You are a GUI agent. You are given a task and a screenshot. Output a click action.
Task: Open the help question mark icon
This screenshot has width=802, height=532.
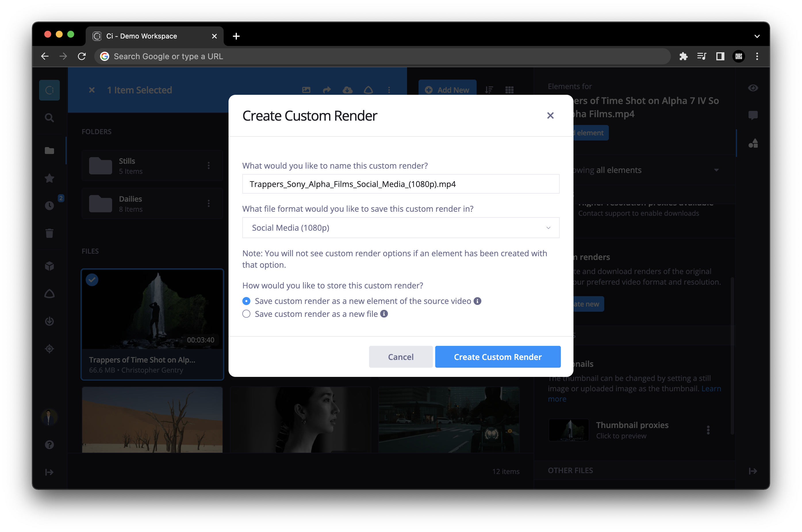pyautogui.click(x=49, y=444)
